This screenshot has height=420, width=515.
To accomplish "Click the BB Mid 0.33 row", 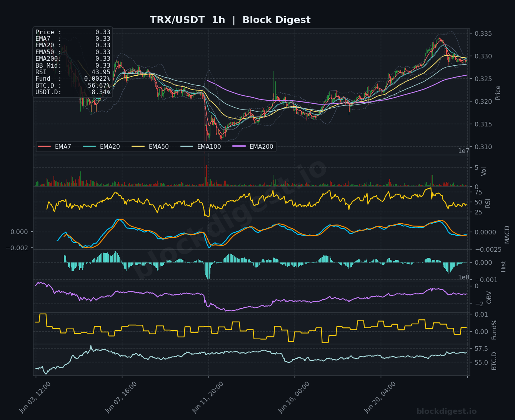I will pyautogui.click(x=73, y=65).
